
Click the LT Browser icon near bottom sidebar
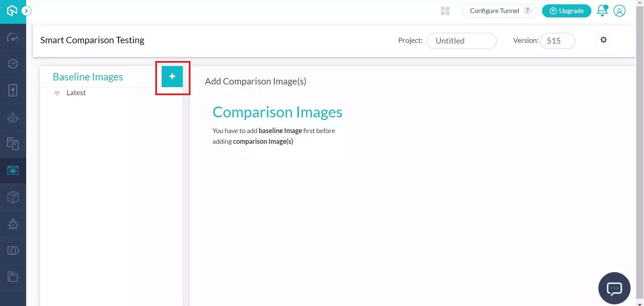coord(13,250)
